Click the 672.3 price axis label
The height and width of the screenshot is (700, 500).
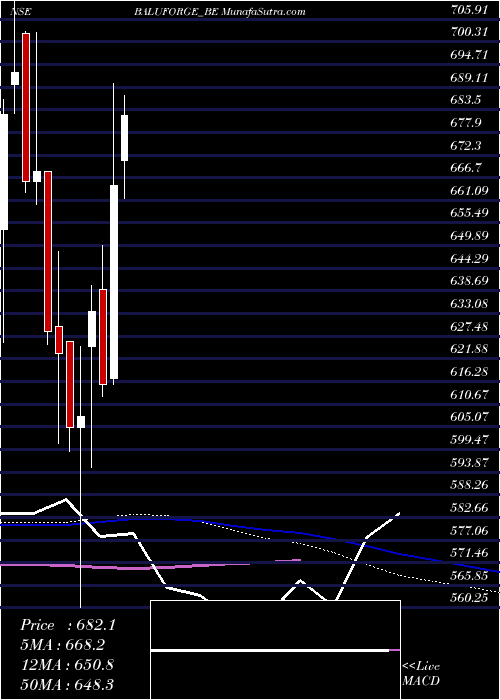(467, 145)
